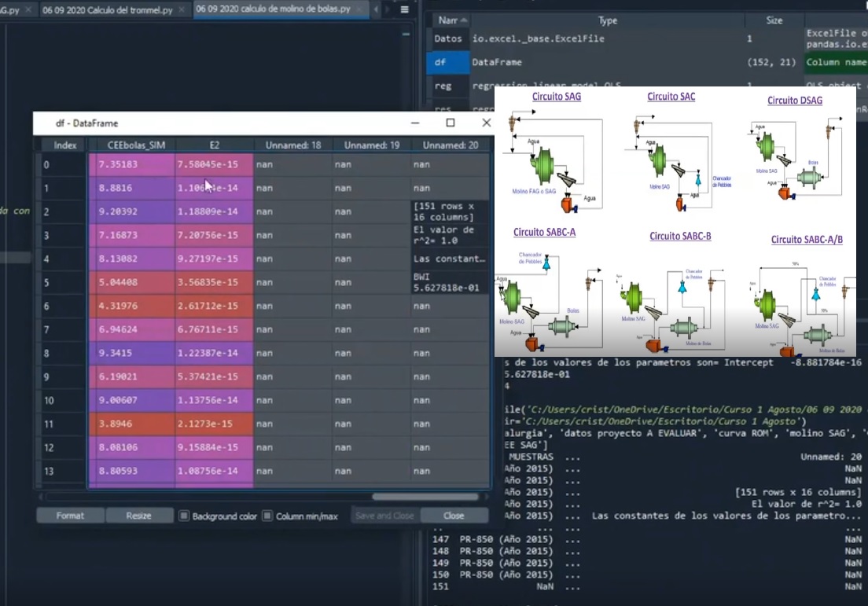Screen dimensions: 868x606
Task: Sort variables by Size column header
Action: [x=774, y=20]
